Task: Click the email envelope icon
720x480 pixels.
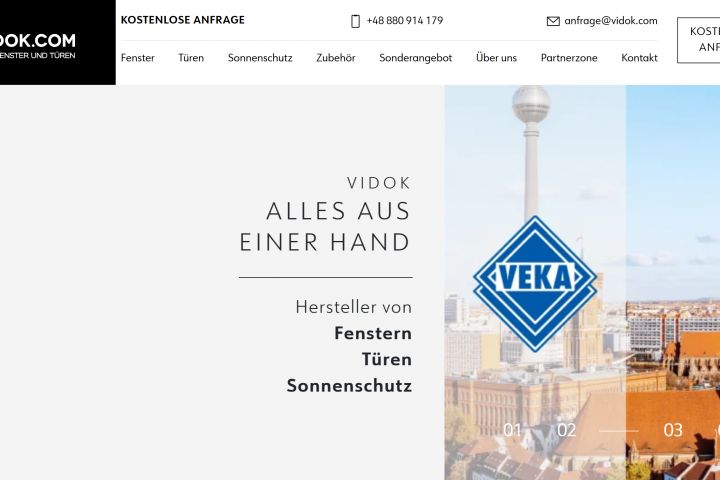Action: pyautogui.click(x=553, y=21)
